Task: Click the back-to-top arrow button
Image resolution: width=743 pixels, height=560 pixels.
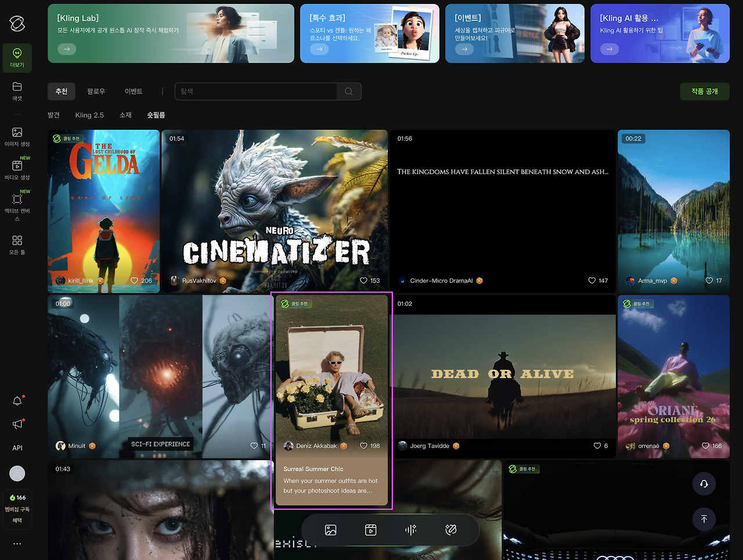Action: (704, 519)
